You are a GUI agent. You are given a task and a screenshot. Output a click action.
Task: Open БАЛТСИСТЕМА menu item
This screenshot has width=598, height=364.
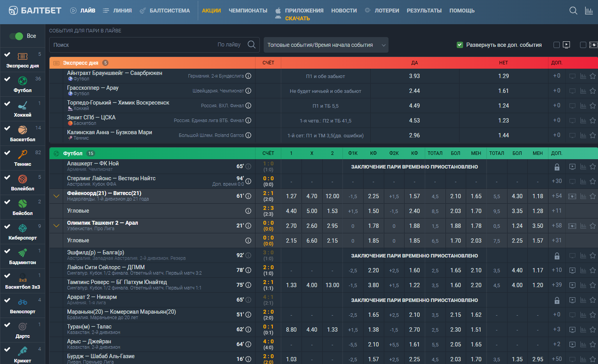click(x=165, y=11)
